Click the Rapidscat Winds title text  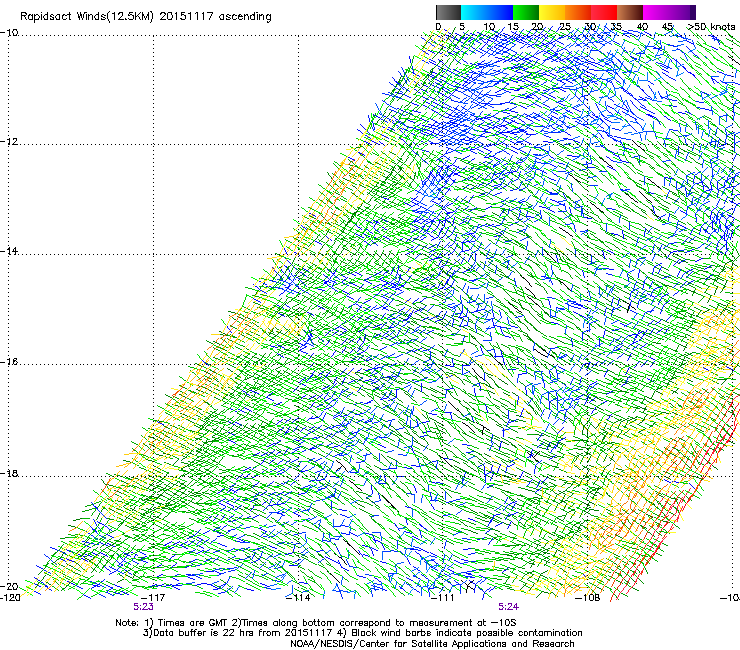point(146,17)
